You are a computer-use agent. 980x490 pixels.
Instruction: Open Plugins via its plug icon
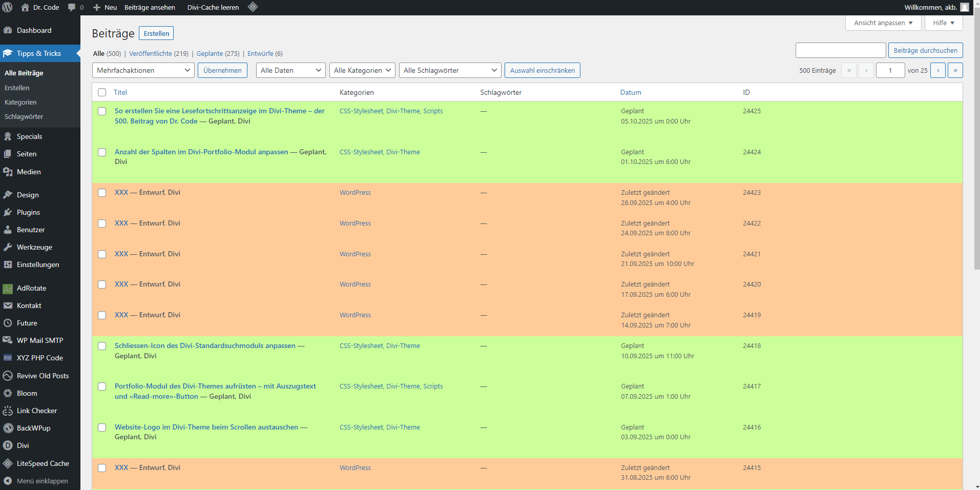coord(8,212)
